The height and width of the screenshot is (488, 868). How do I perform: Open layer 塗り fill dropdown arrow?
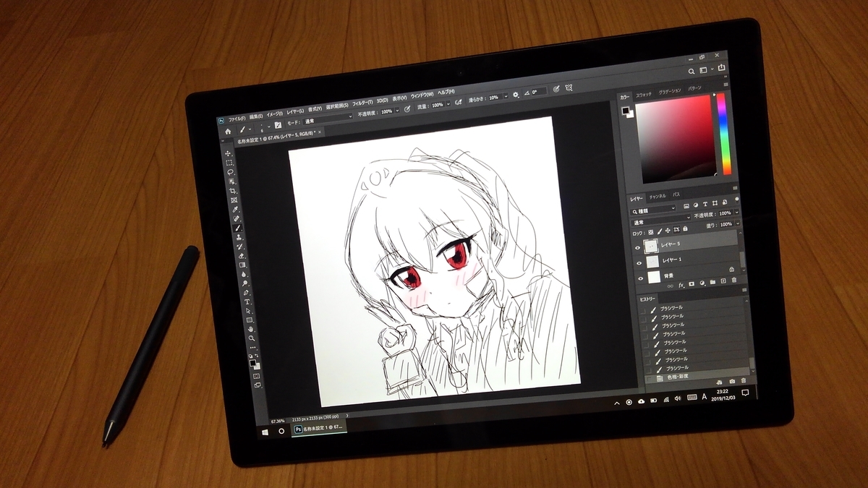pyautogui.click(x=738, y=223)
